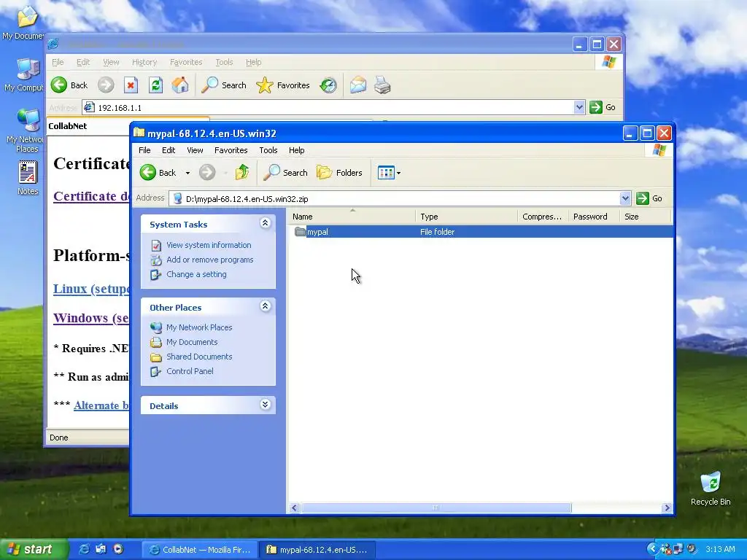Expand the Explorer address bar dropdown
Image resolution: width=747 pixels, height=560 pixels.
625,198
